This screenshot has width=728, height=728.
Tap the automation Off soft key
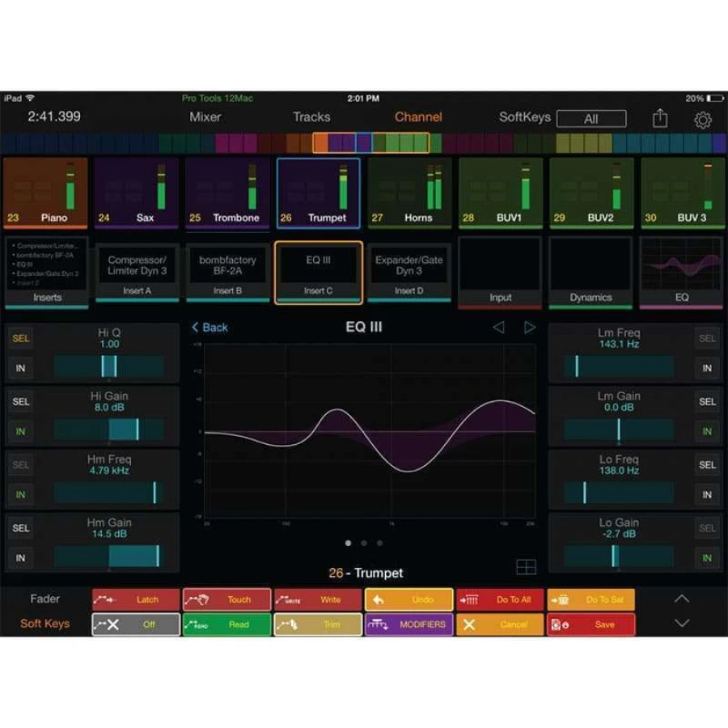[136, 624]
